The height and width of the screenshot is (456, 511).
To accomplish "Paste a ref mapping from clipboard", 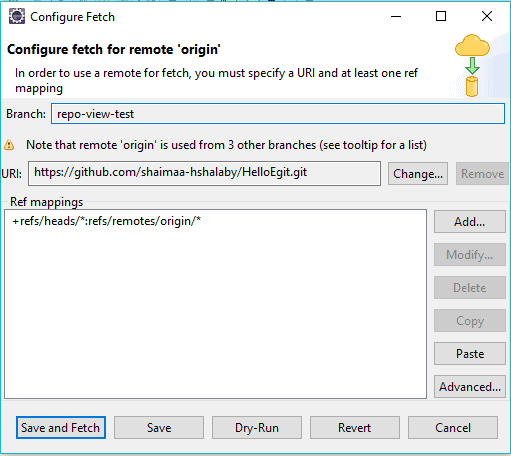I will point(470,354).
